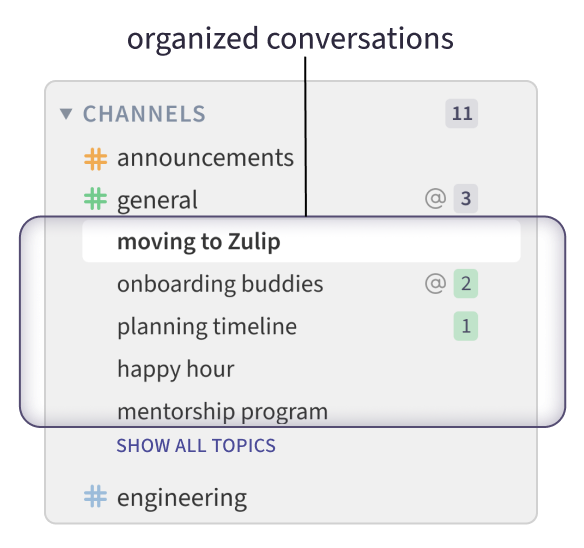Open the mentorship program topic
Screen dimensions: 584x548
coord(223,412)
